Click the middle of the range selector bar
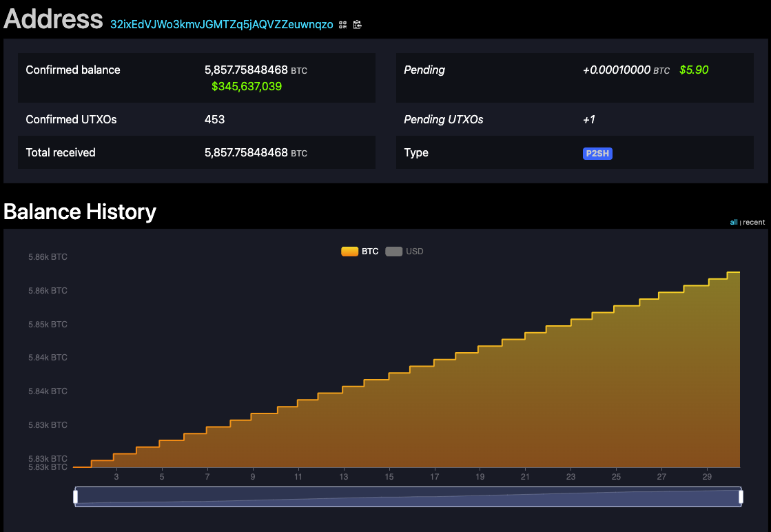The width and height of the screenshot is (771, 532). (x=408, y=497)
